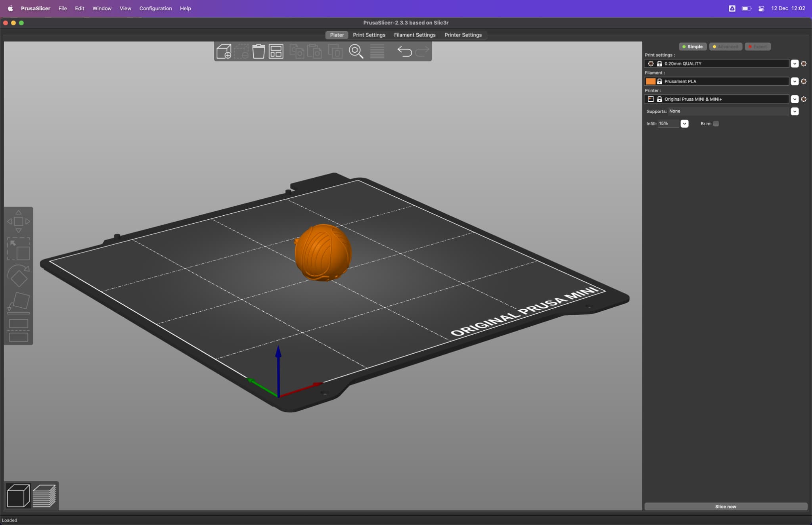Click the printer preset edit gear icon
This screenshot has width=812, height=525.
804,99
